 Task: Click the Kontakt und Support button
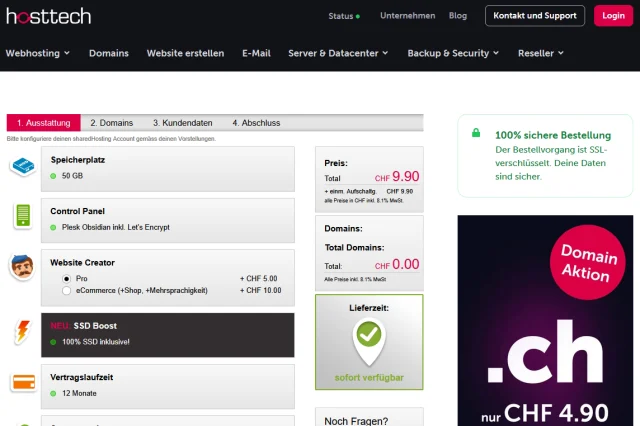(x=535, y=16)
